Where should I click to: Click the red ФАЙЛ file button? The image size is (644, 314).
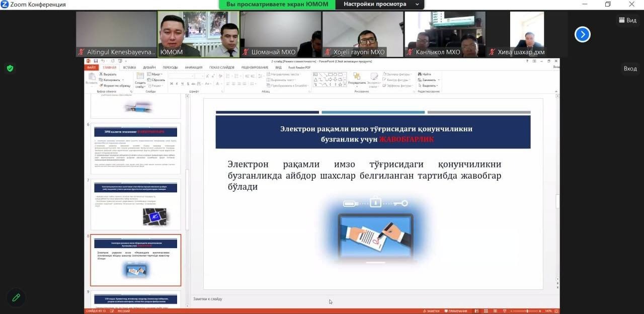point(91,67)
